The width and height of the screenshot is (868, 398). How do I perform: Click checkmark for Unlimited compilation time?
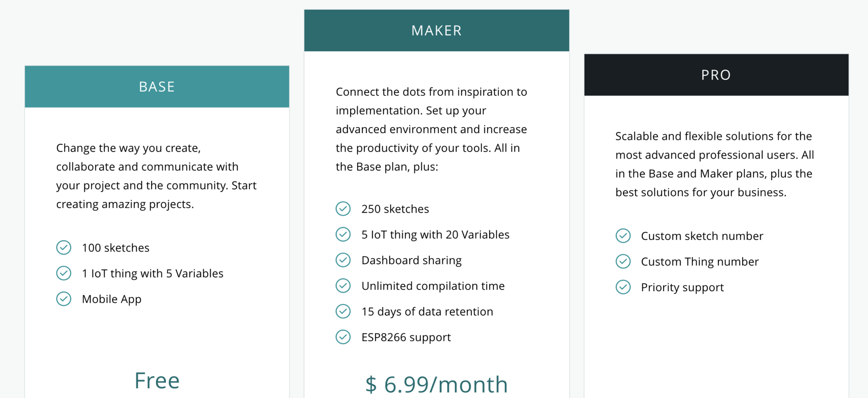coord(343,286)
